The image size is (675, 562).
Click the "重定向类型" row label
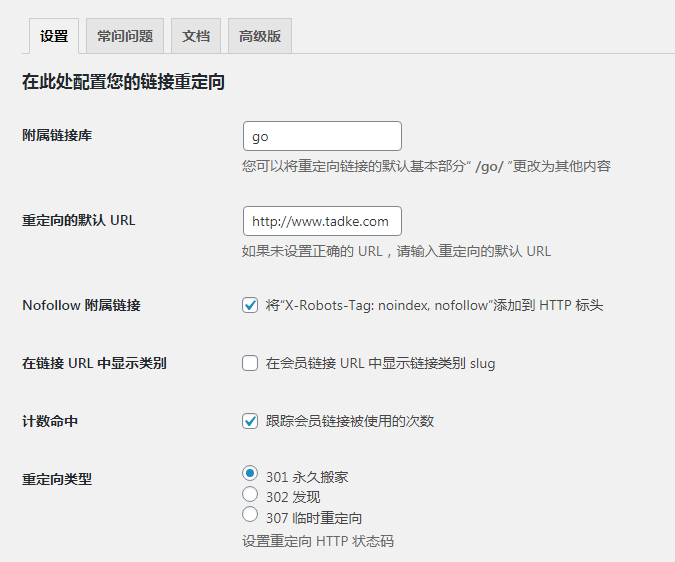(x=57, y=479)
